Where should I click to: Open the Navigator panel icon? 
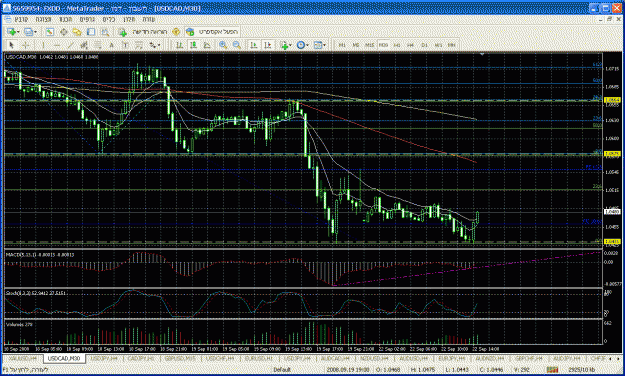77,32
